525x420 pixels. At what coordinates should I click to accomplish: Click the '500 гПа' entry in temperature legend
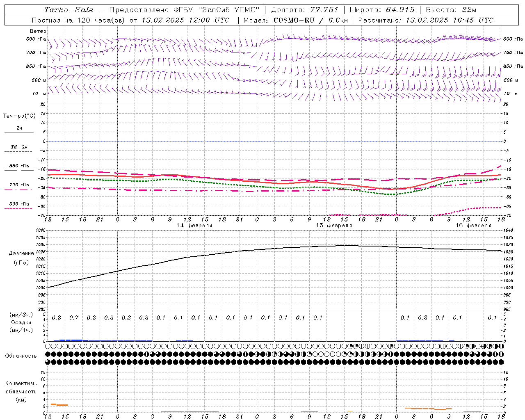pos(19,204)
